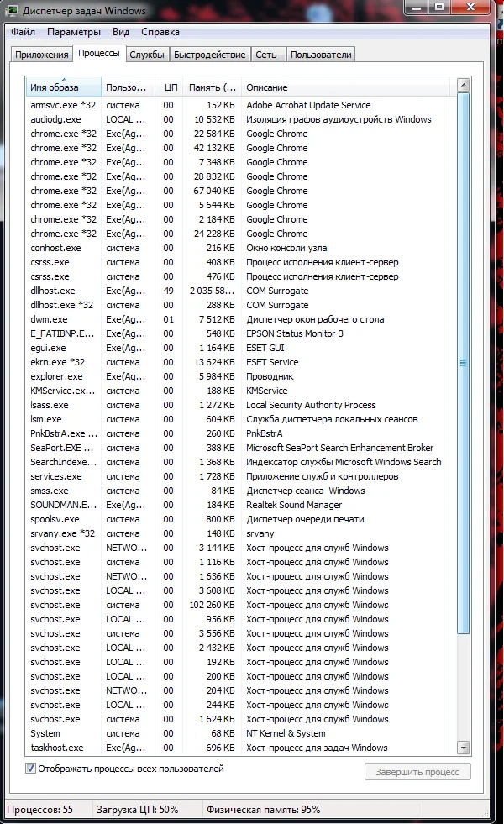Select chrome.exe using 67 040 КБ
504x824 pixels.
(239, 191)
